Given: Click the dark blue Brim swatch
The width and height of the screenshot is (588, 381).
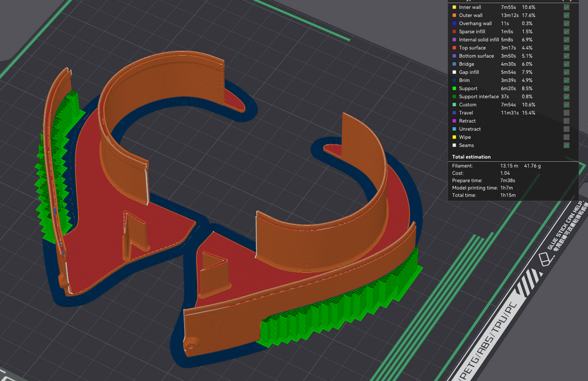Looking at the screenshot, I should [454, 80].
